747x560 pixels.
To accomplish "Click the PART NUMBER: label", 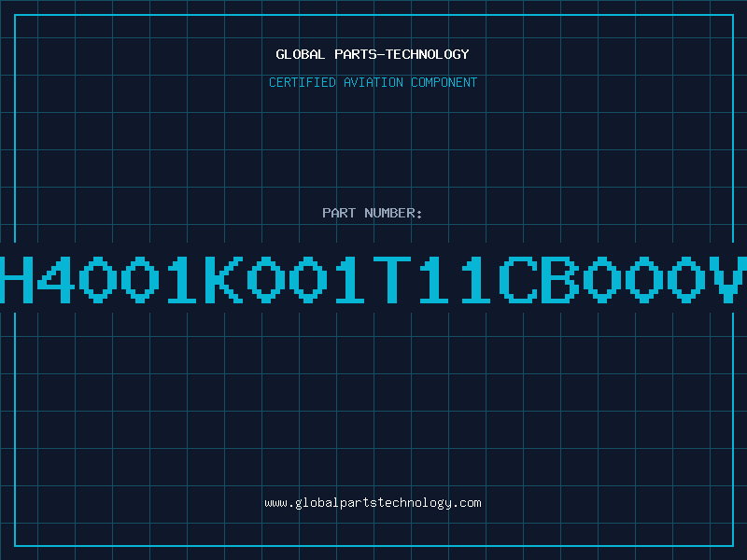I will pos(372,213).
